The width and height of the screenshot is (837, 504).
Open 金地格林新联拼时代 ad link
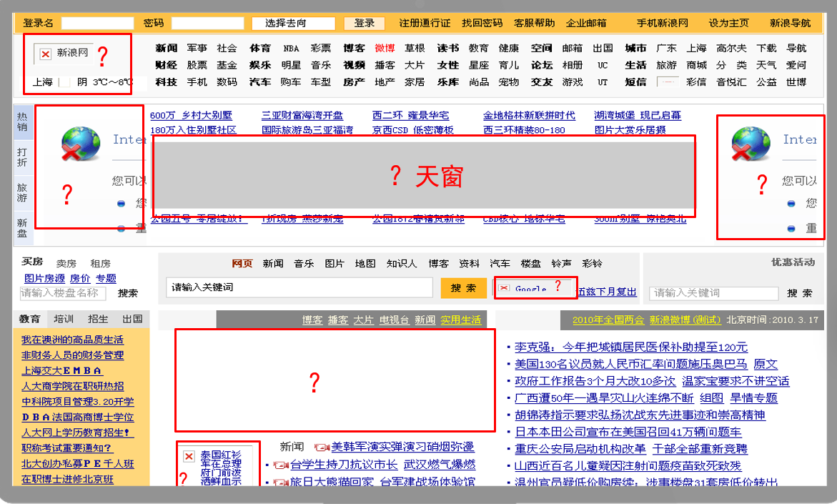(x=529, y=115)
